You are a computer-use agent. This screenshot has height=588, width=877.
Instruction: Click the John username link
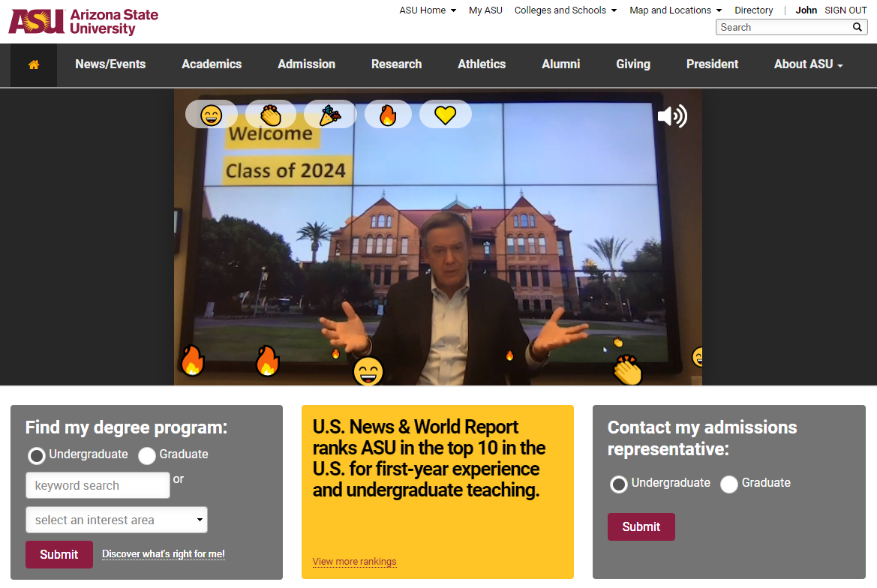(x=806, y=10)
